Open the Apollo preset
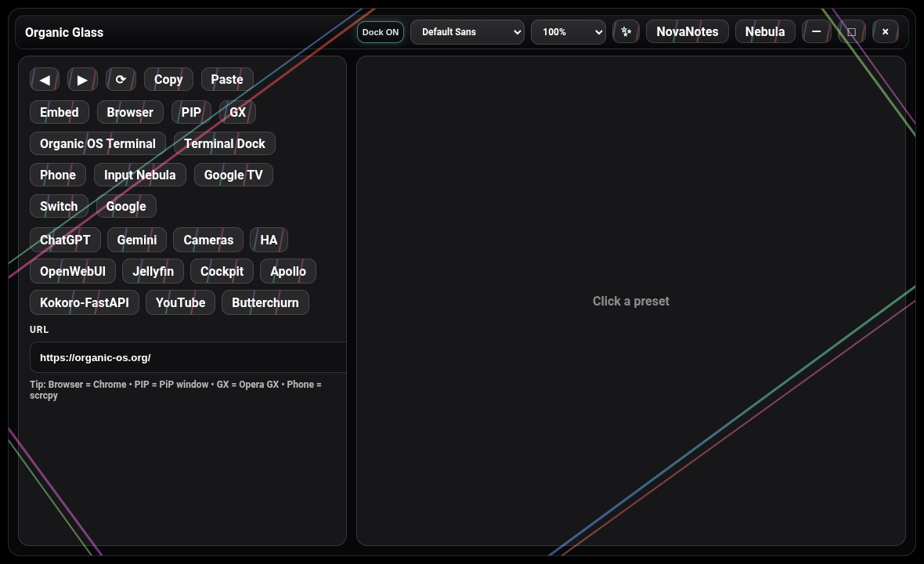The width and height of the screenshot is (924, 564). pyautogui.click(x=287, y=271)
